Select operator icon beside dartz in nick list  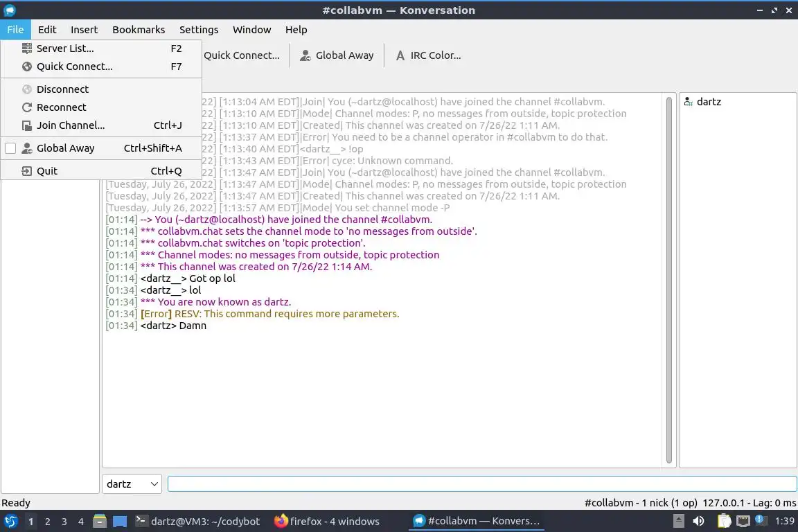(688, 102)
